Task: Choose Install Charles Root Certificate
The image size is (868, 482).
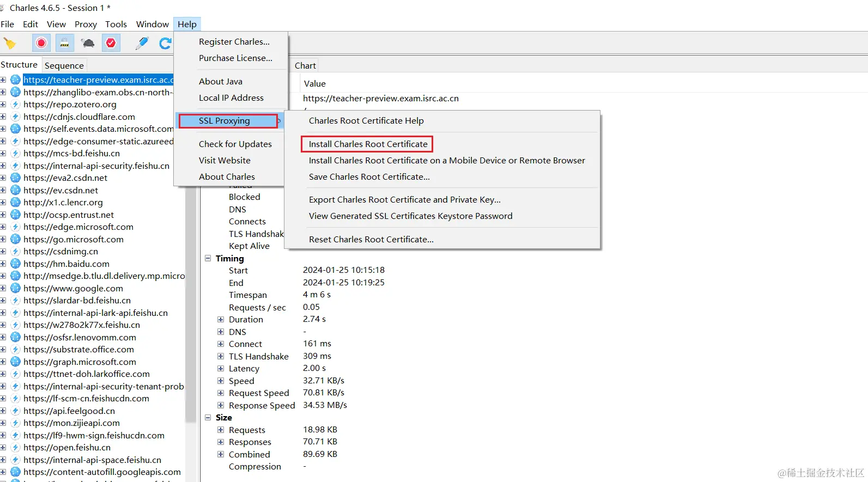Action: 368,144
